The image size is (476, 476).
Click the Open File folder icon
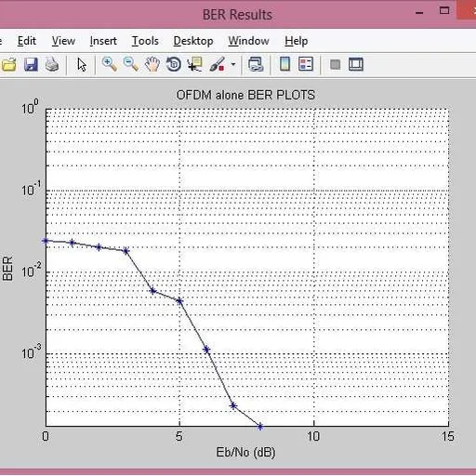(8, 65)
